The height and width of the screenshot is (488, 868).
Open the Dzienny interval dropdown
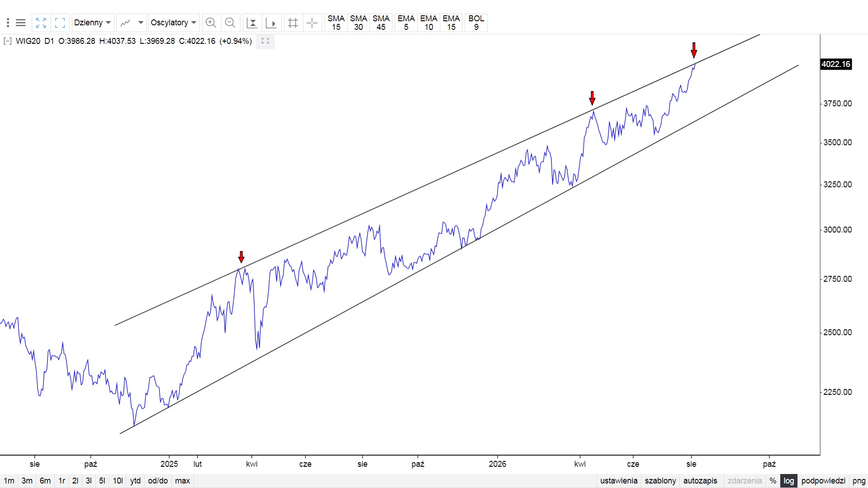[x=93, y=23]
